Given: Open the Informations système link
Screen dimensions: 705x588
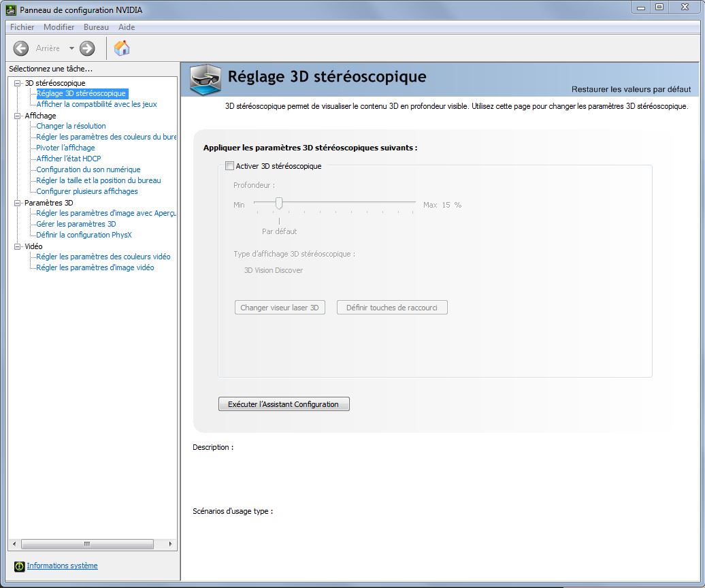Looking at the screenshot, I should pos(62,566).
